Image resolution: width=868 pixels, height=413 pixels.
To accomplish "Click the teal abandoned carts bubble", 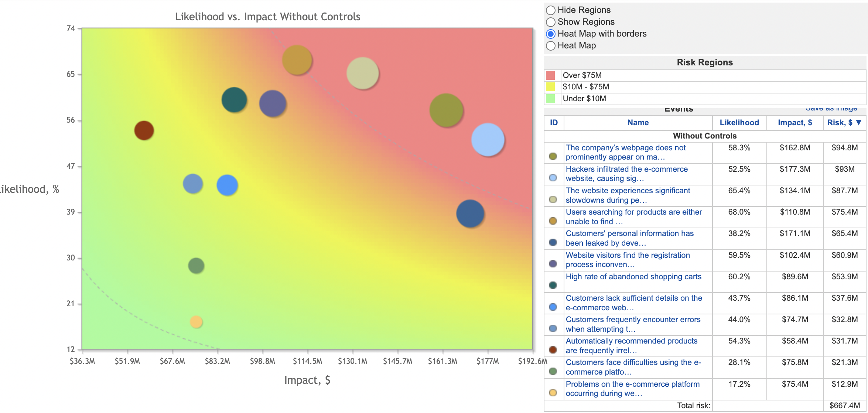I will (234, 100).
